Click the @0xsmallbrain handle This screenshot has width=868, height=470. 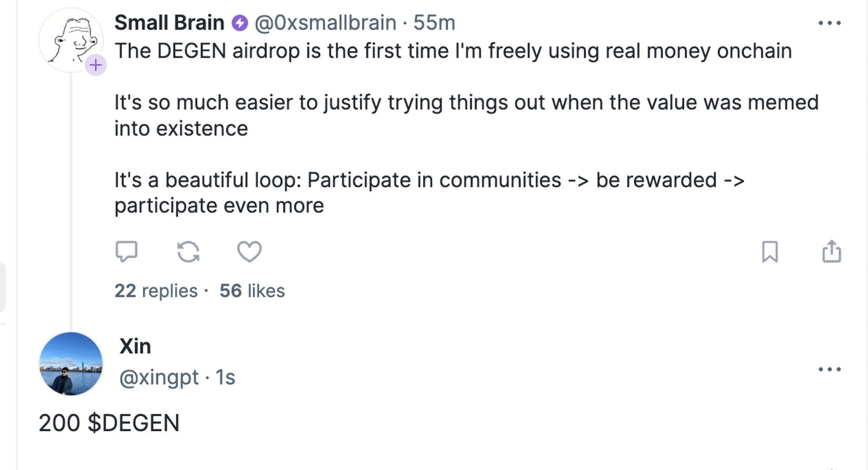click(x=325, y=23)
